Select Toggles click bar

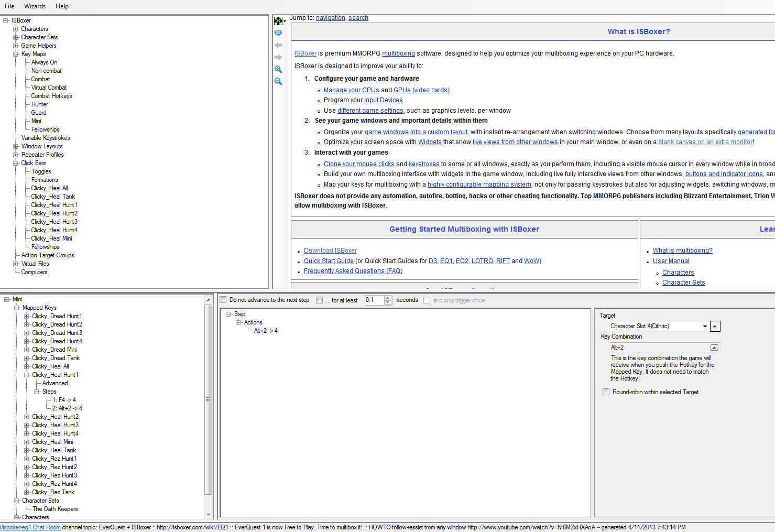(41, 171)
